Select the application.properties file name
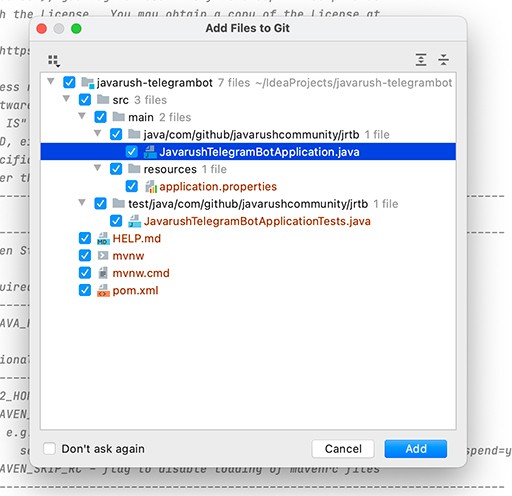This screenshot has width=512, height=496. point(218,186)
